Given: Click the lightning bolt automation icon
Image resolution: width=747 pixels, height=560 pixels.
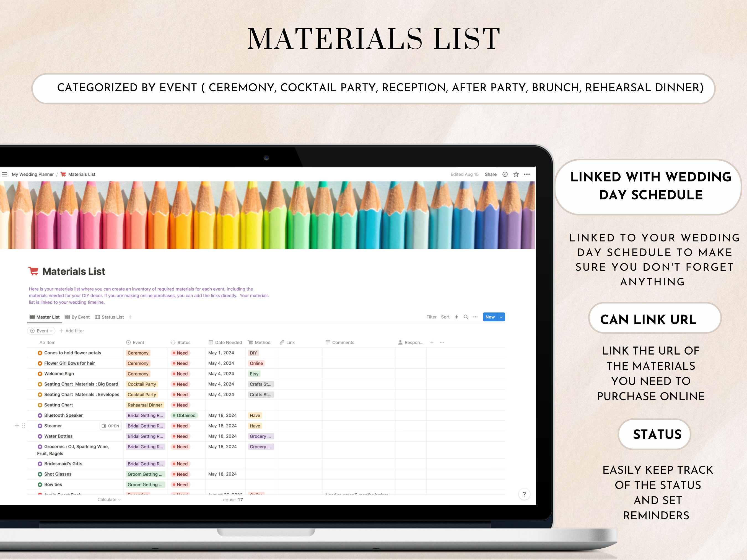Looking at the screenshot, I should [456, 317].
